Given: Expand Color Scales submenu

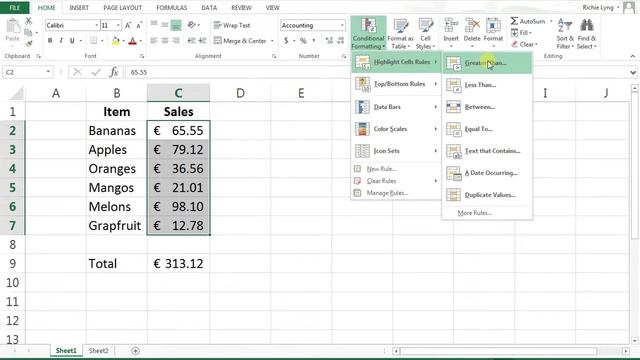Looking at the screenshot, I should coord(396,129).
